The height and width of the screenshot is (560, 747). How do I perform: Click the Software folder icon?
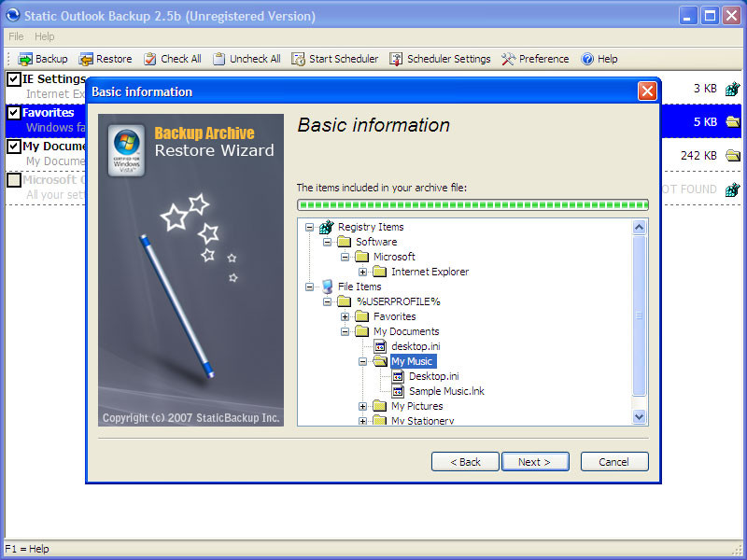(x=344, y=242)
